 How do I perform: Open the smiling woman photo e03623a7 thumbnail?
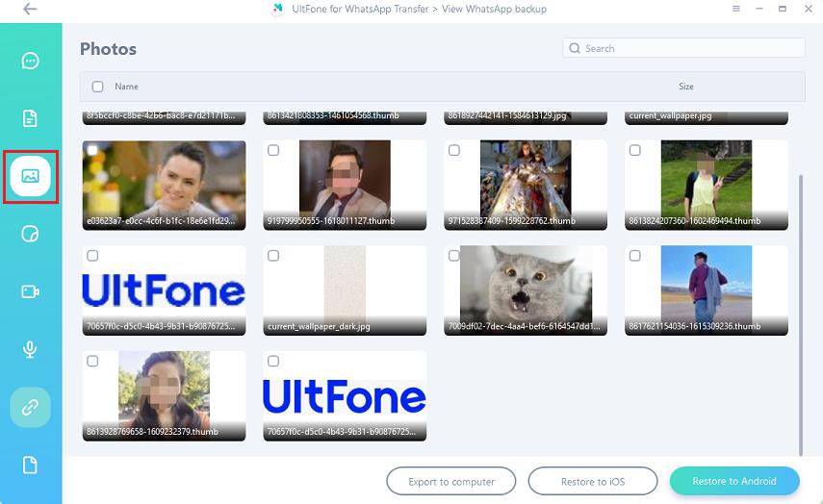(164, 185)
